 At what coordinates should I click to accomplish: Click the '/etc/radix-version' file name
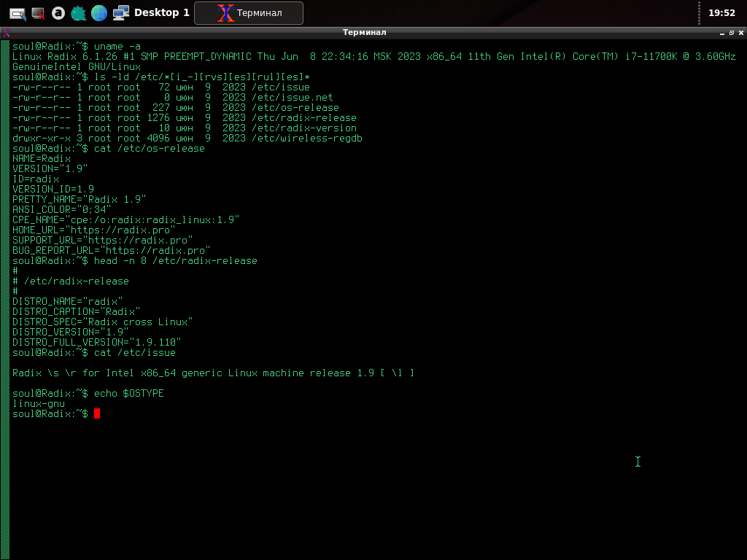(x=304, y=128)
